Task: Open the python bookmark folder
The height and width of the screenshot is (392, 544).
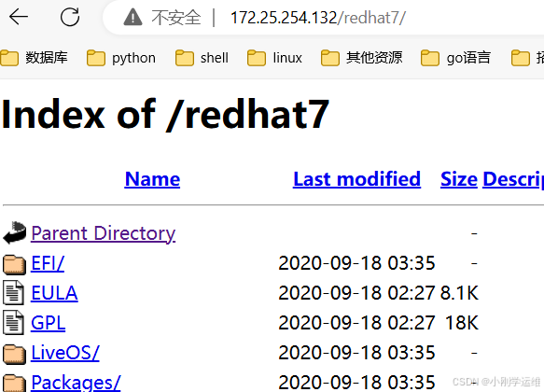Action: (121, 58)
